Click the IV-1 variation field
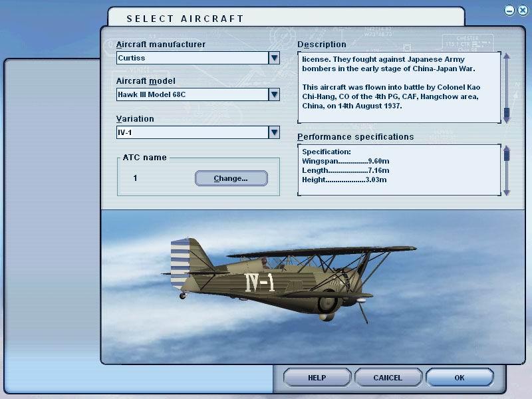 coord(192,132)
